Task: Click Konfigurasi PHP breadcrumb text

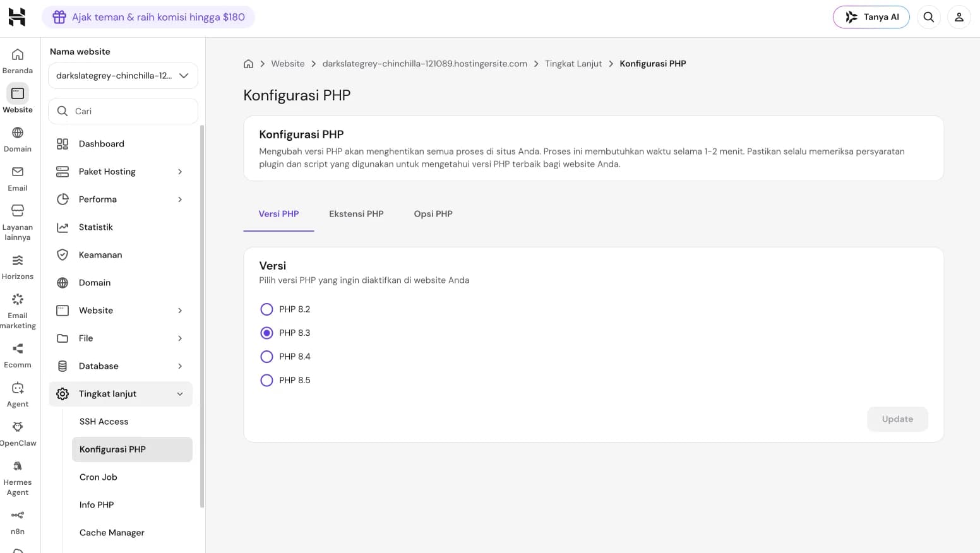Action: (653, 64)
